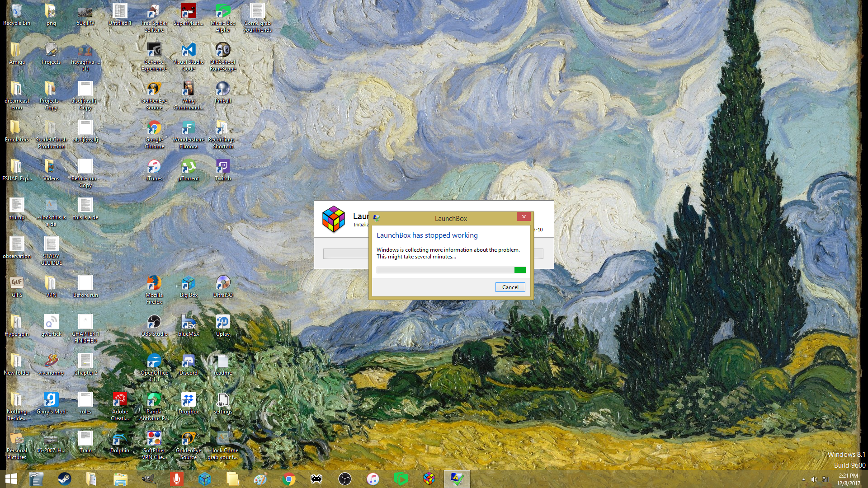Select the SoftEther VPN Client shortcut
This screenshot has width=868, height=488.
click(154, 445)
